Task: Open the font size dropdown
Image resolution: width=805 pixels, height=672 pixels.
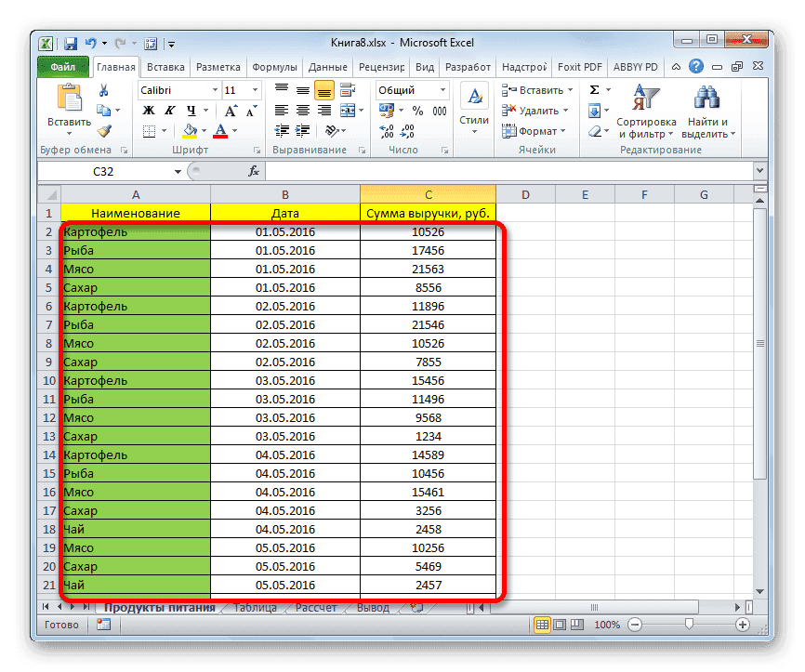Action: [x=253, y=90]
